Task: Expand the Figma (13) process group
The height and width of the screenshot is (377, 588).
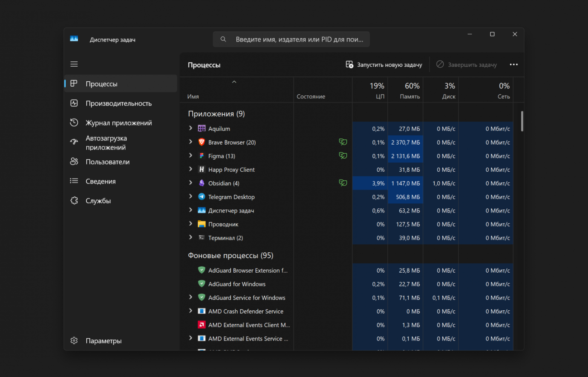Action: (190, 156)
